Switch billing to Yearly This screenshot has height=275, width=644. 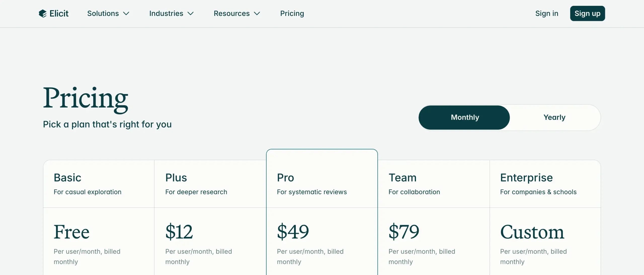(x=554, y=117)
